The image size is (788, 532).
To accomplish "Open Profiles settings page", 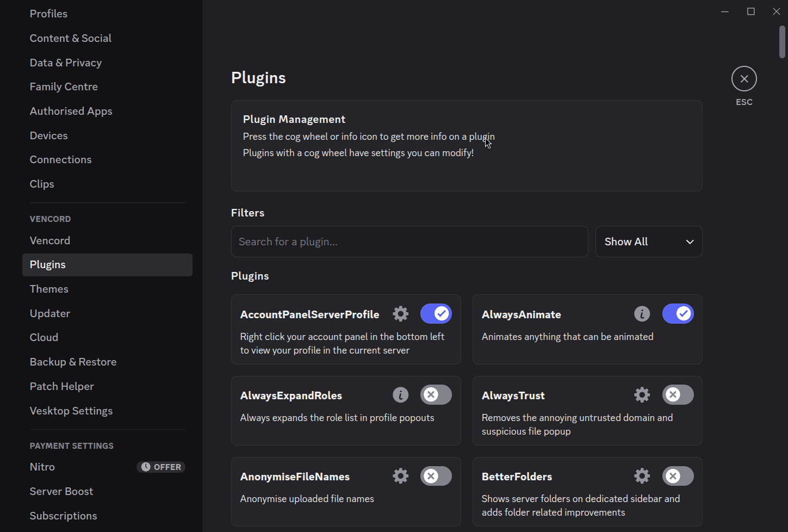I will tap(107, 14).
